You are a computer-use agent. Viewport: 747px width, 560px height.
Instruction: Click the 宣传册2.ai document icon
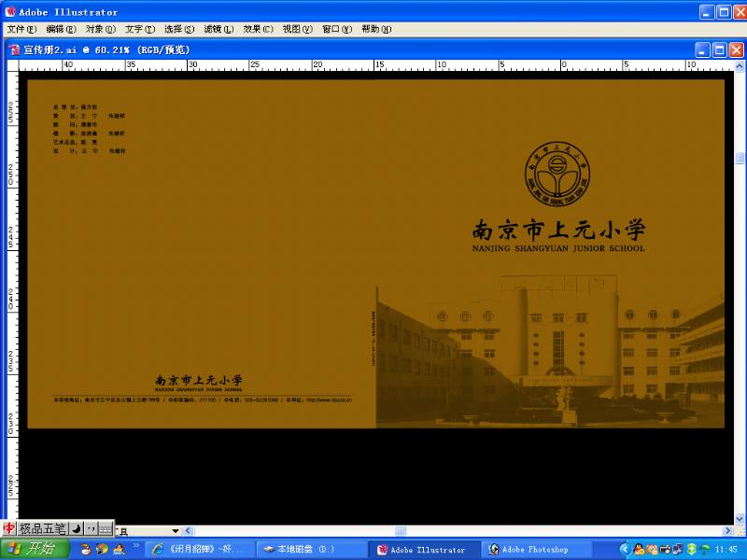pos(15,50)
